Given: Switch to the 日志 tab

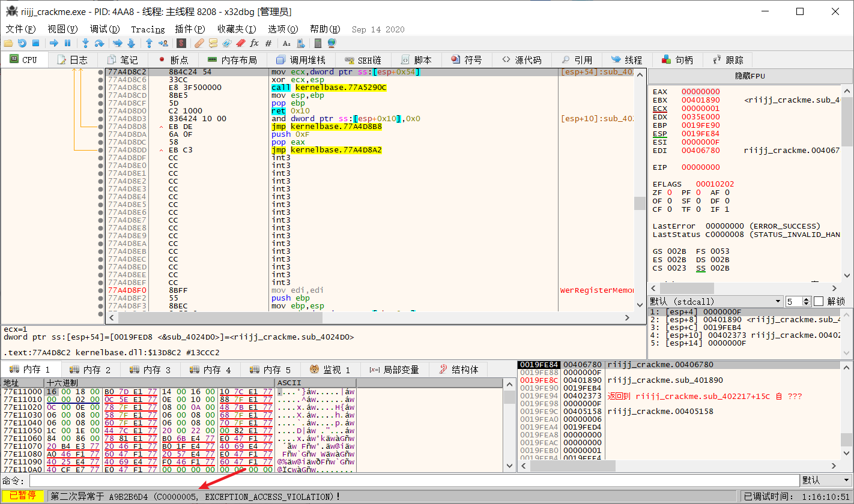Looking at the screenshot, I should click(x=72, y=60).
